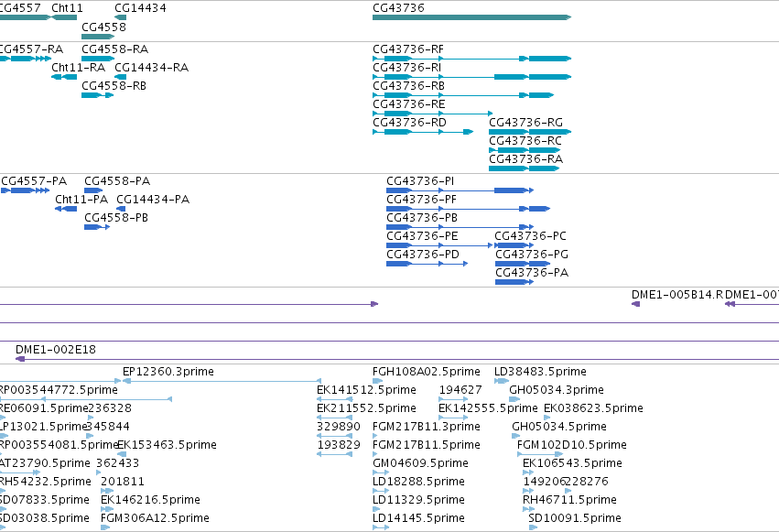Click the DME1-005B14.R arrowhead marker
The width and height of the screenshot is (779, 532).
click(x=635, y=304)
